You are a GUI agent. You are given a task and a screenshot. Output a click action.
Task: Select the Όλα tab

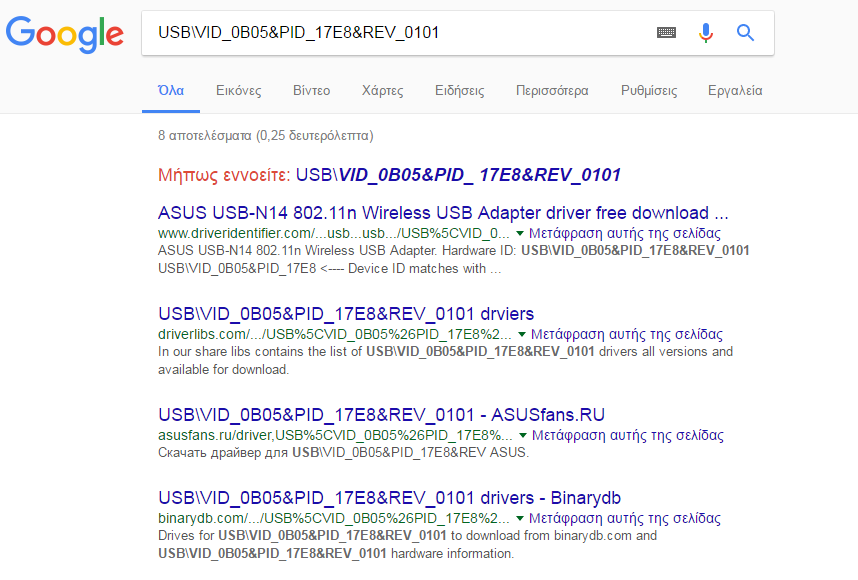point(171,90)
